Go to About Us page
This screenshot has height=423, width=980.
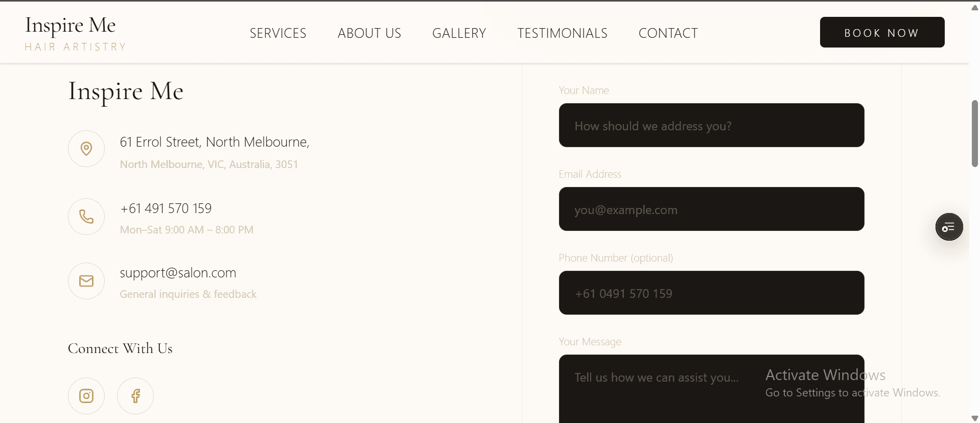(369, 33)
